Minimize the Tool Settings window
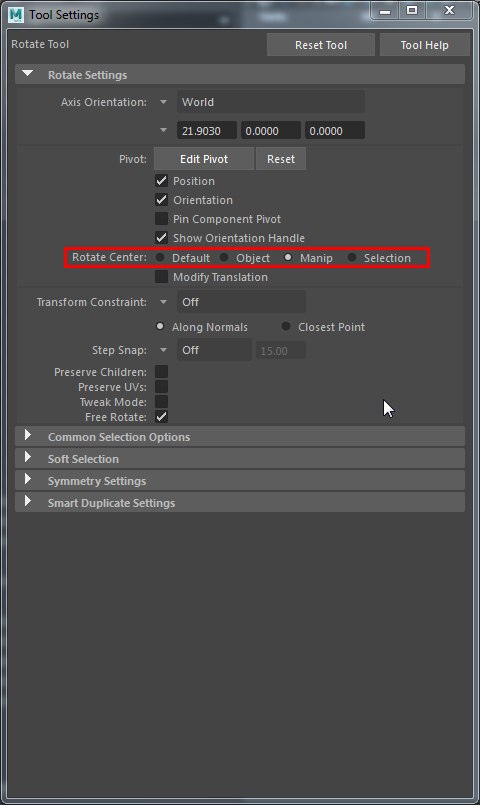Viewport: 480px width, 805px height. (x=386, y=11)
